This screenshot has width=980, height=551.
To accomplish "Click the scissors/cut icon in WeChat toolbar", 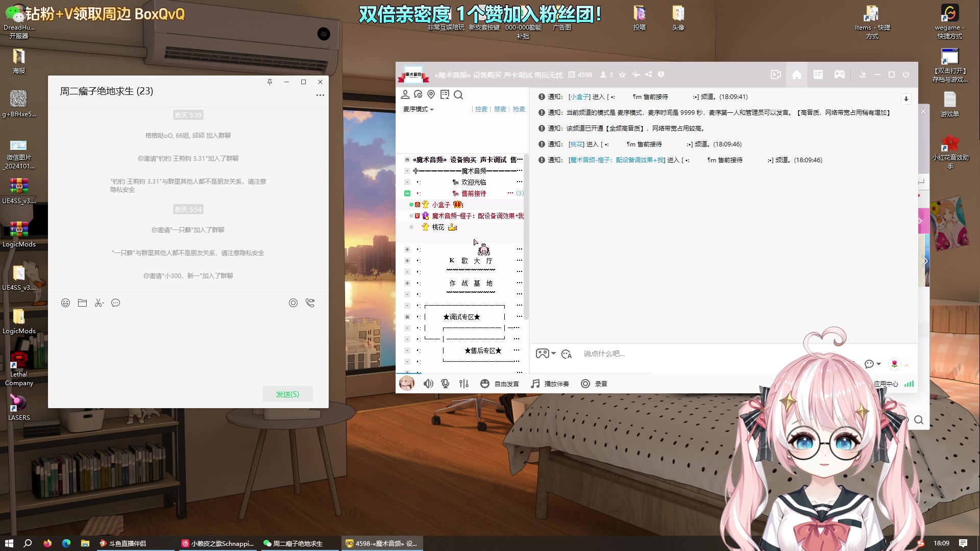I will pyautogui.click(x=99, y=302).
